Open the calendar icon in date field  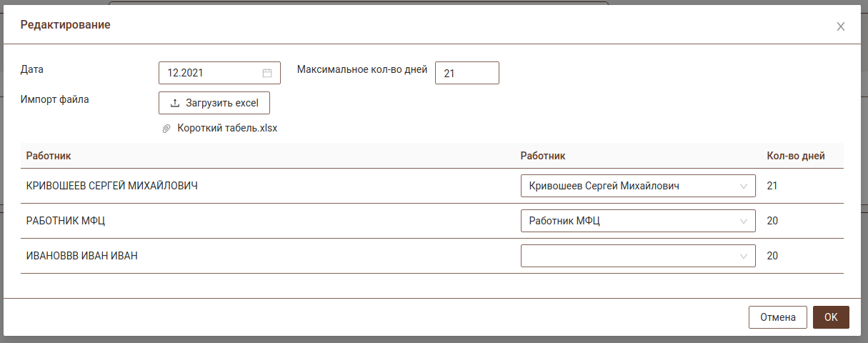pyautogui.click(x=267, y=73)
